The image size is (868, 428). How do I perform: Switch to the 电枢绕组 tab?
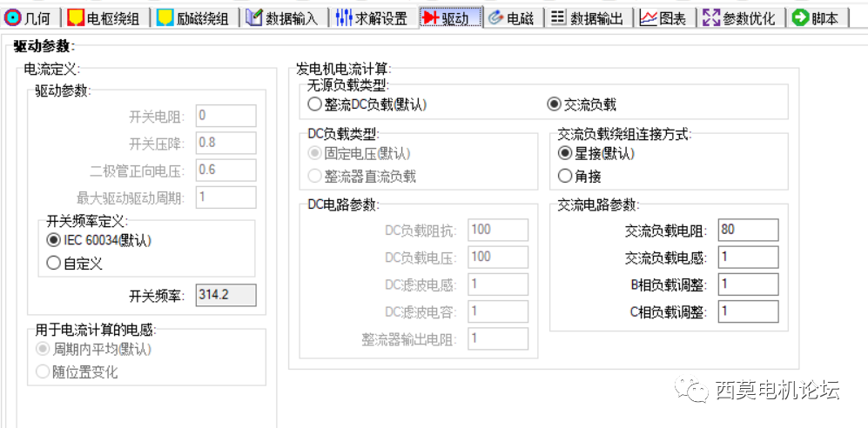105,17
